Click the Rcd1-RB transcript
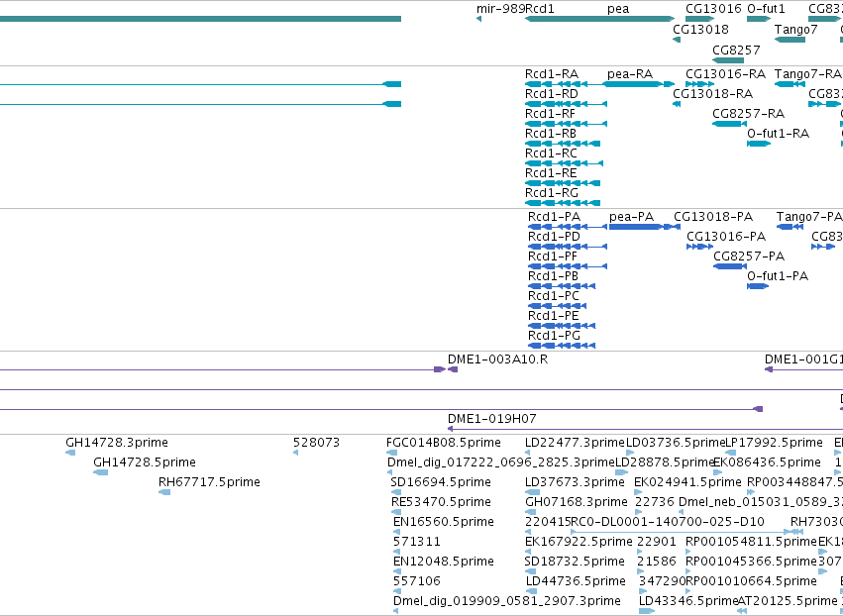Screen dimensions: 843x616 pyautogui.click(x=563, y=144)
